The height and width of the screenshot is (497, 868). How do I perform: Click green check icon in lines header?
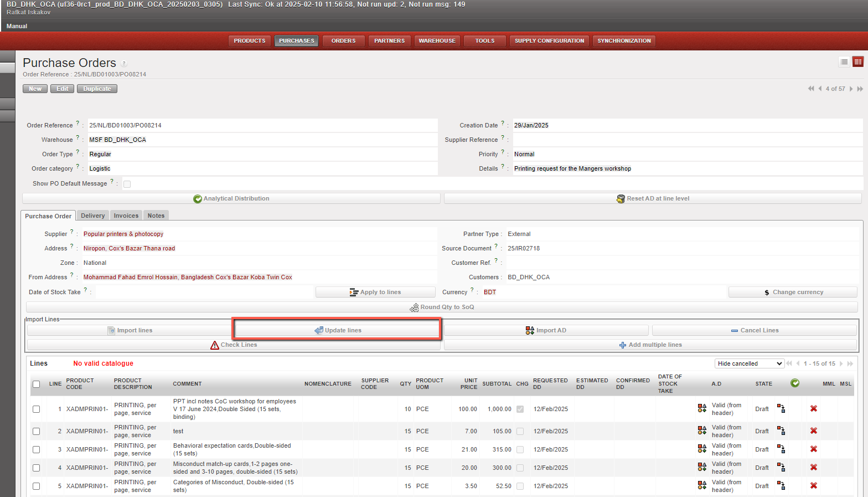794,383
